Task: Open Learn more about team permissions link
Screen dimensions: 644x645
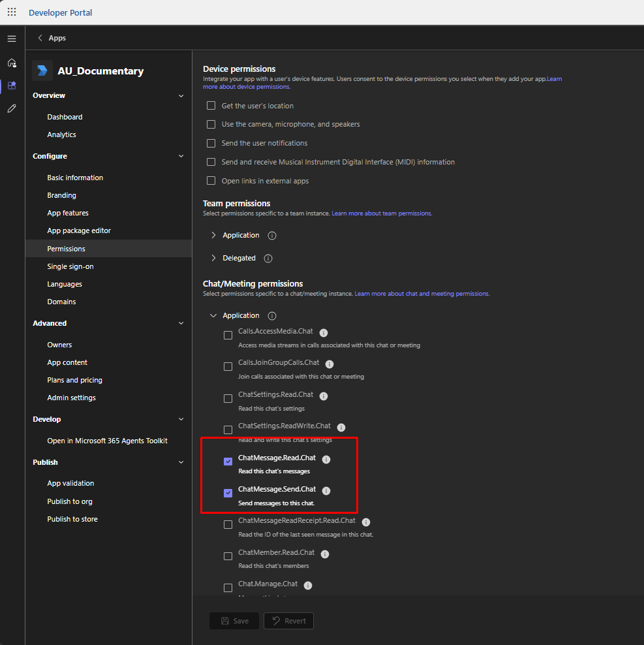Action: coord(381,213)
